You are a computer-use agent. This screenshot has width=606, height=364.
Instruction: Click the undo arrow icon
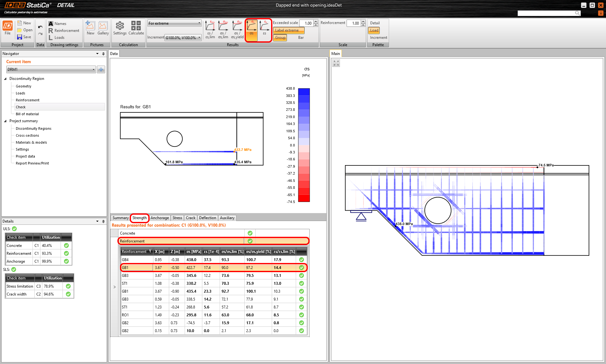40,27
